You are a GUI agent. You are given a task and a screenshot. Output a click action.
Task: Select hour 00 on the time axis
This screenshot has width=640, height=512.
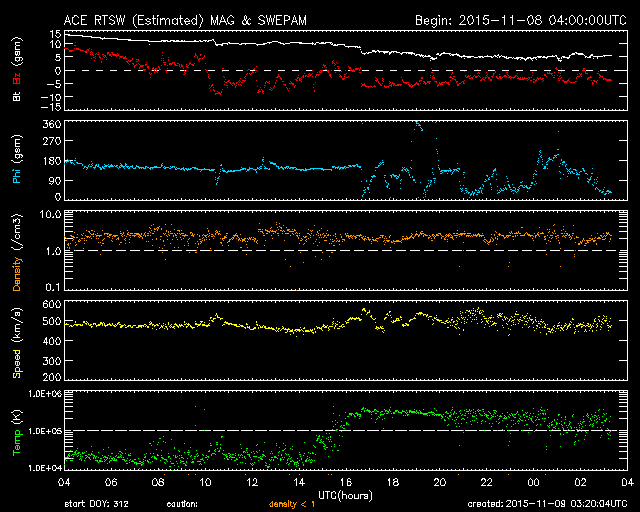(x=531, y=481)
